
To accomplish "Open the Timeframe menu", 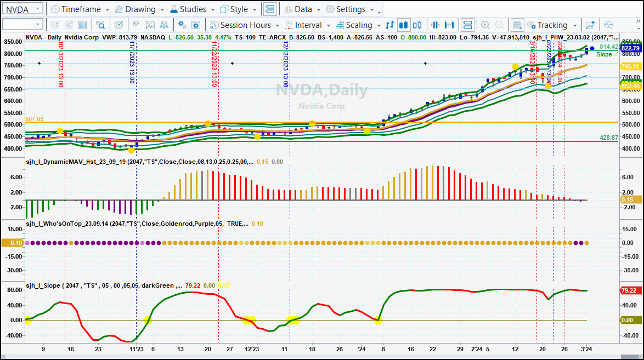I will 81,9.
